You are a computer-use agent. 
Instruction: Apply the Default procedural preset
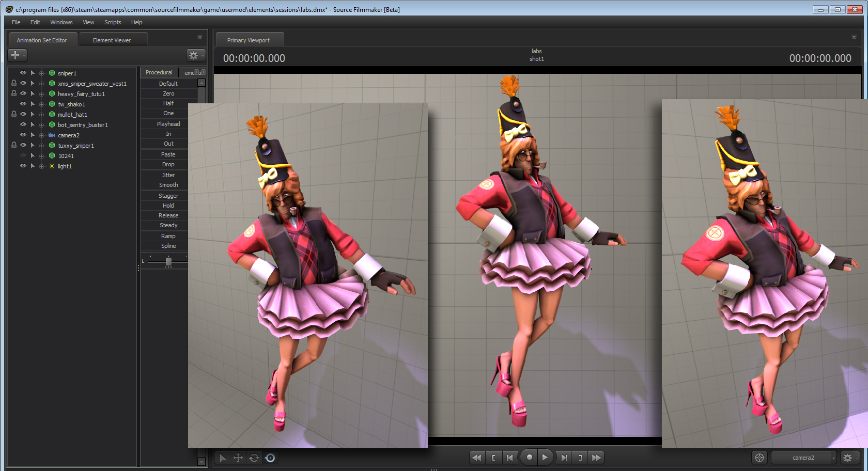click(x=168, y=84)
